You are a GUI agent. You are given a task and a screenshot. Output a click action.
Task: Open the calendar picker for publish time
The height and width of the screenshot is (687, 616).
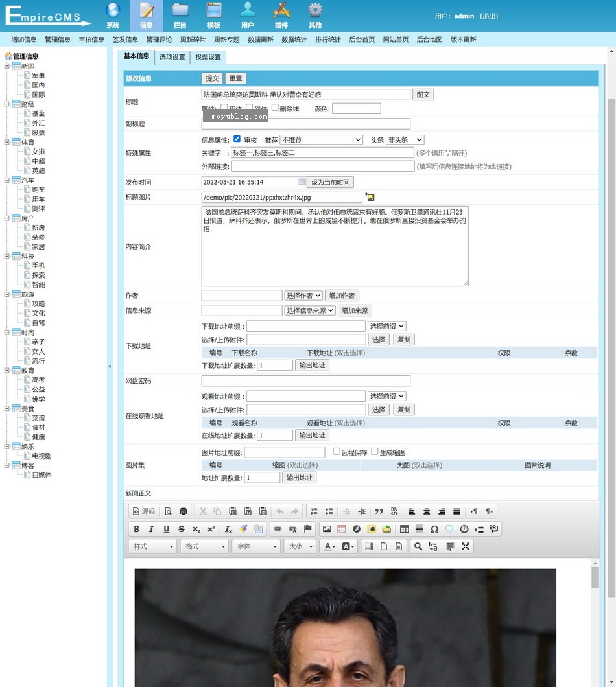coord(302,182)
